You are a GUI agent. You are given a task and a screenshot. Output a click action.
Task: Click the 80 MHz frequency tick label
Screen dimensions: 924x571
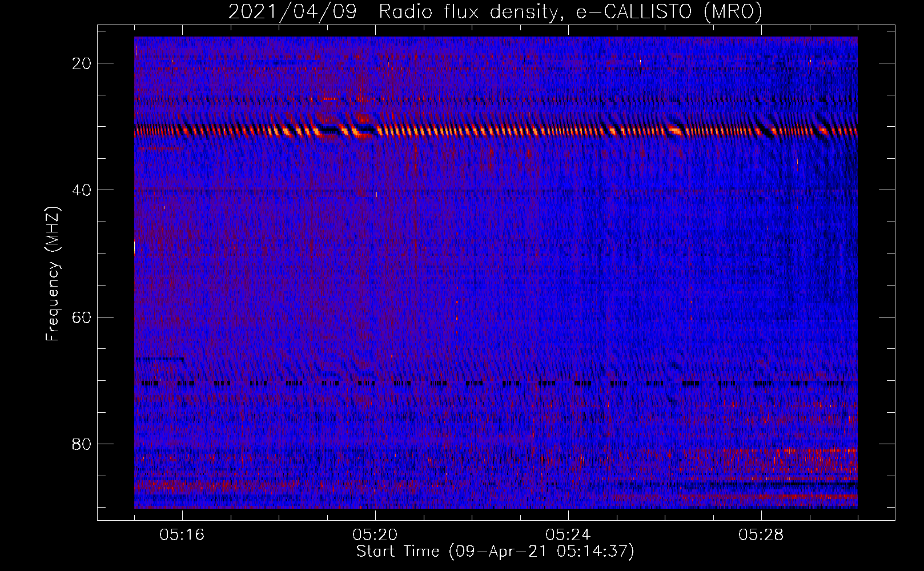pyautogui.click(x=82, y=444)
